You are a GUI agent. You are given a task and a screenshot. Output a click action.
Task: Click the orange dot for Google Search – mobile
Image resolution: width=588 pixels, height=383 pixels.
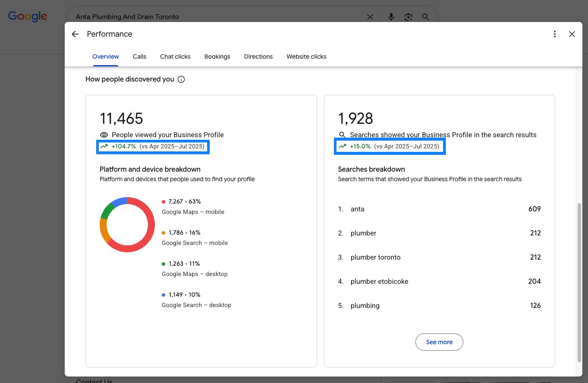(164, 232)
